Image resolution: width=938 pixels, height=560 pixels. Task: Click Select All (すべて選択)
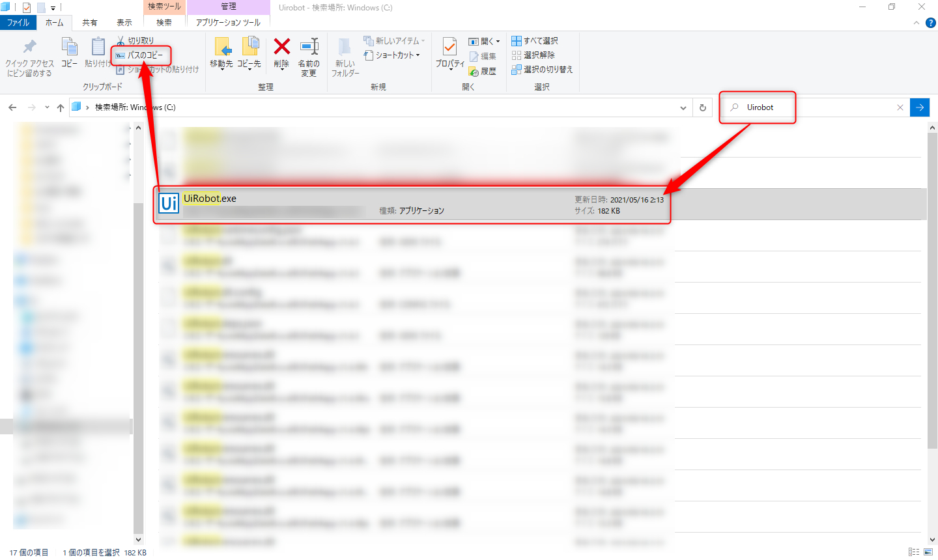click(x=535, y=40)
